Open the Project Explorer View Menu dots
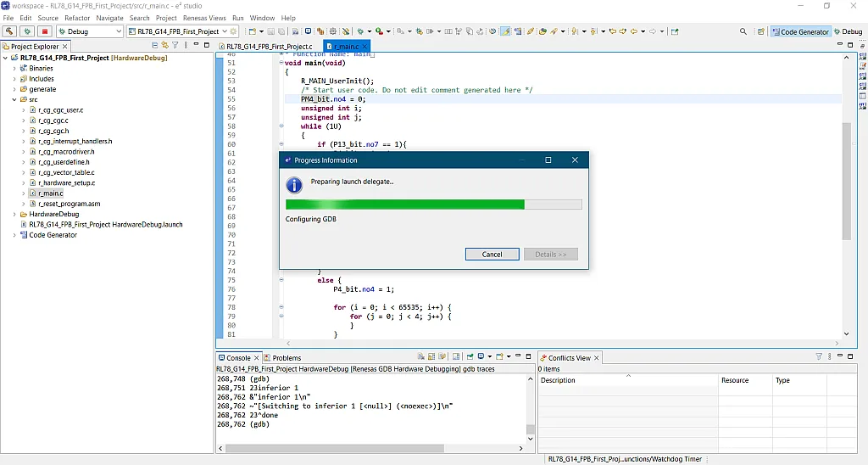 tap(186, 46)
